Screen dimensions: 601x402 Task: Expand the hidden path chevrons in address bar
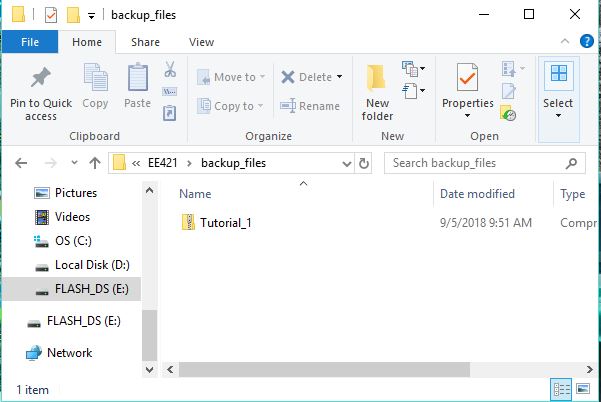[x=136, y=163]
